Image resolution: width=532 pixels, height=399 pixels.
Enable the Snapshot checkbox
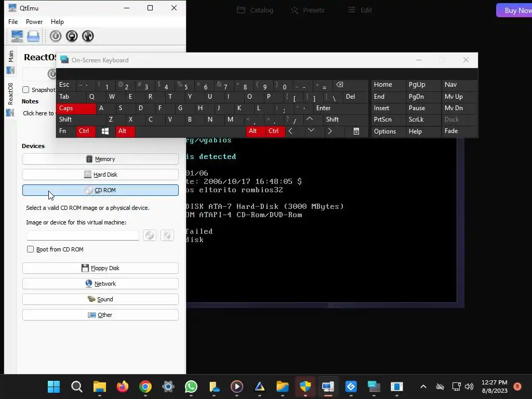[26, 89]
